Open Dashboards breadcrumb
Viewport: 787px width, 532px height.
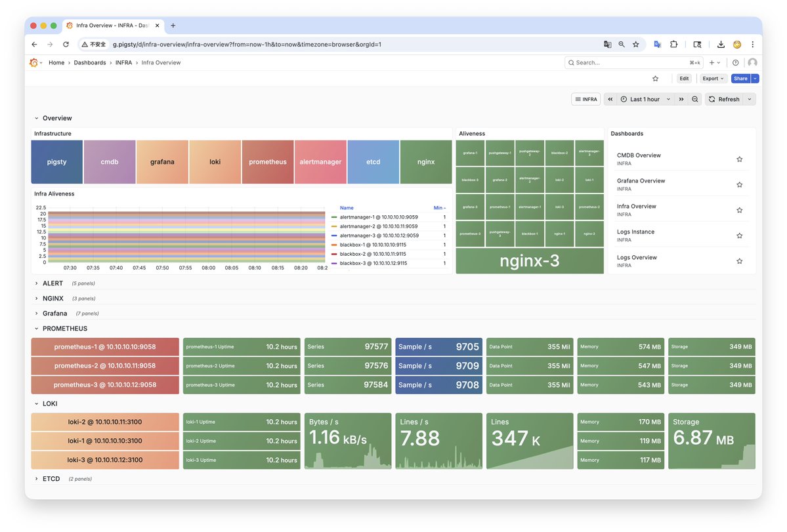tap(90, 63)
